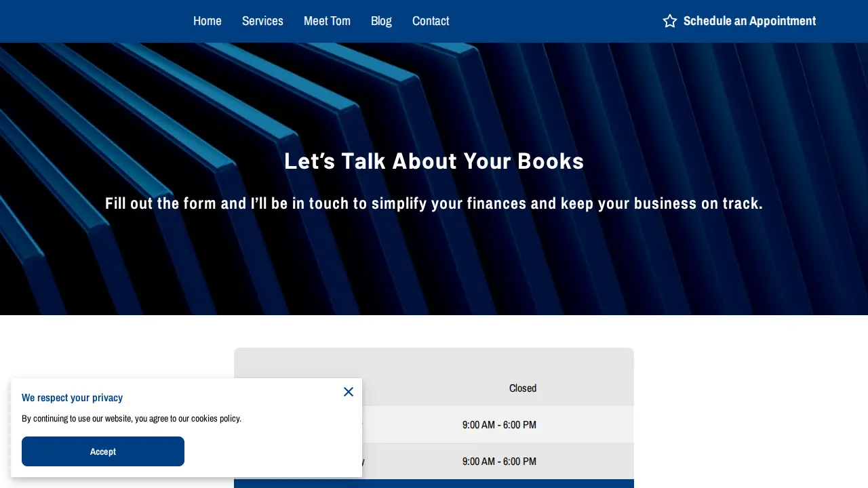Click the 'Closed' hours cell
This screenshot has height=488, width=868.
[523, 388]
